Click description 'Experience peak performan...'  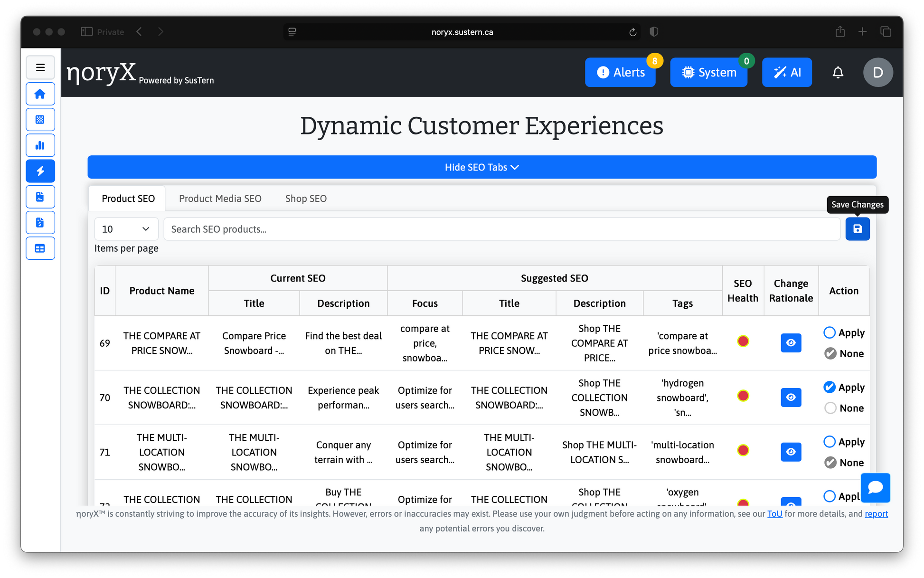343,398
